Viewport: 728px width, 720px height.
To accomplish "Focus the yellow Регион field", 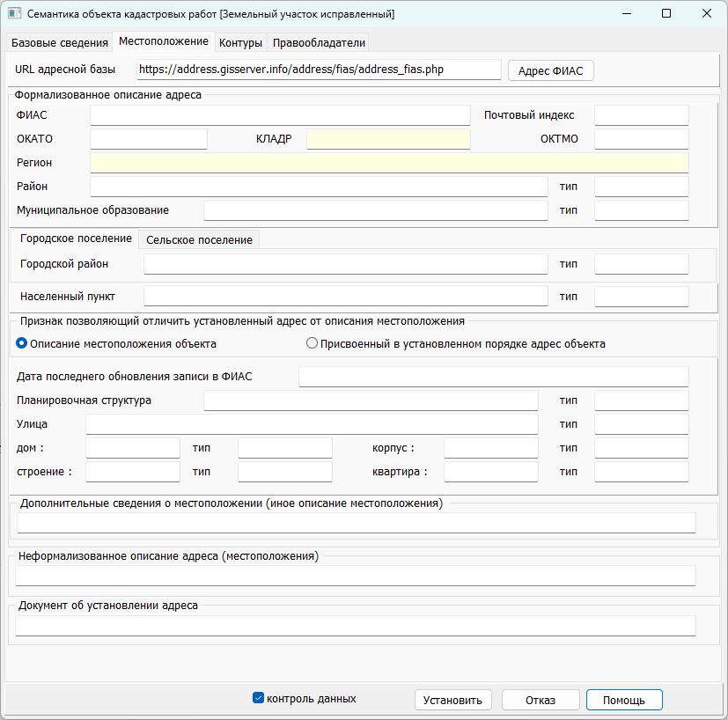I will 389,163.
